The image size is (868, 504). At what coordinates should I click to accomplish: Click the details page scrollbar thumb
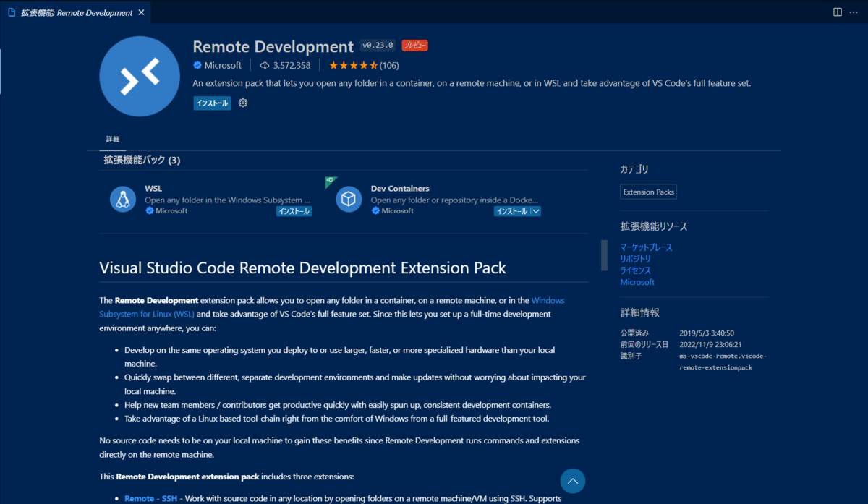[x=604, y=255]
